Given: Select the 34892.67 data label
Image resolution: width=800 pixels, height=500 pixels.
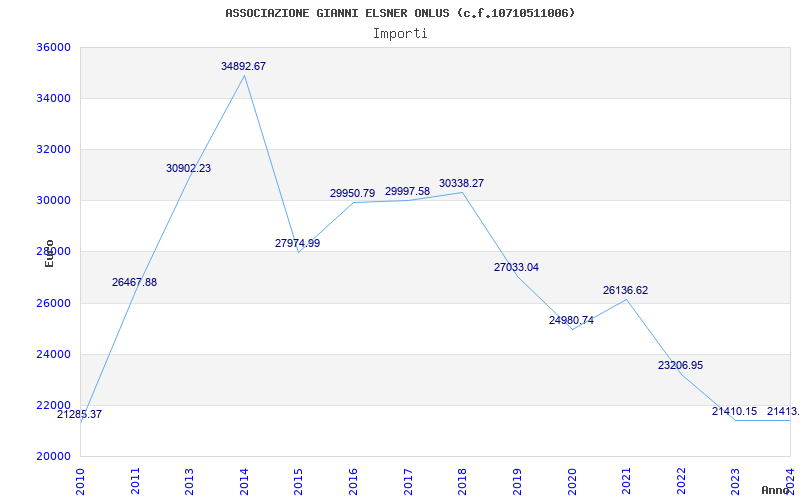Looking at the screenshot, I should point(243,66).
